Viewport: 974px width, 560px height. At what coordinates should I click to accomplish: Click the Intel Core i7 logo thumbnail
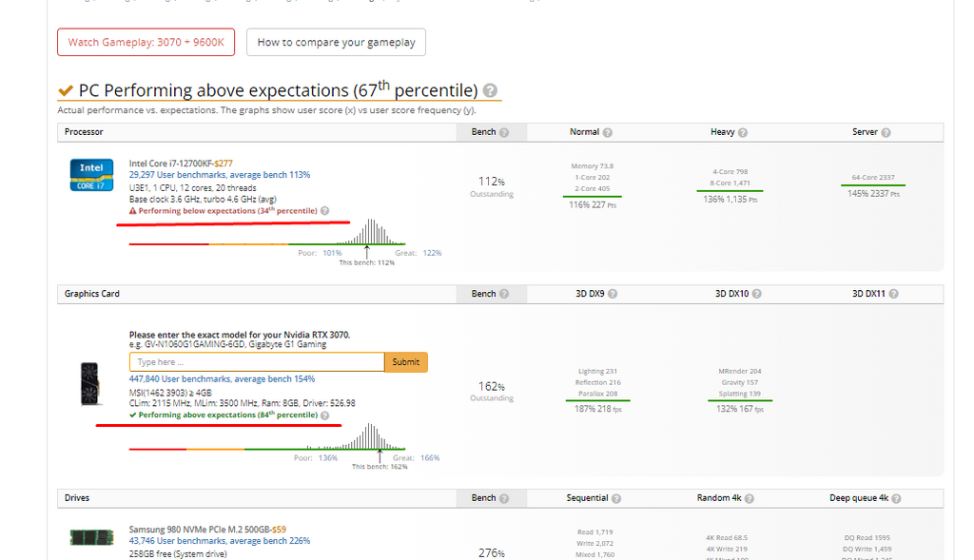pyautogui.click(x=91, y=175)
